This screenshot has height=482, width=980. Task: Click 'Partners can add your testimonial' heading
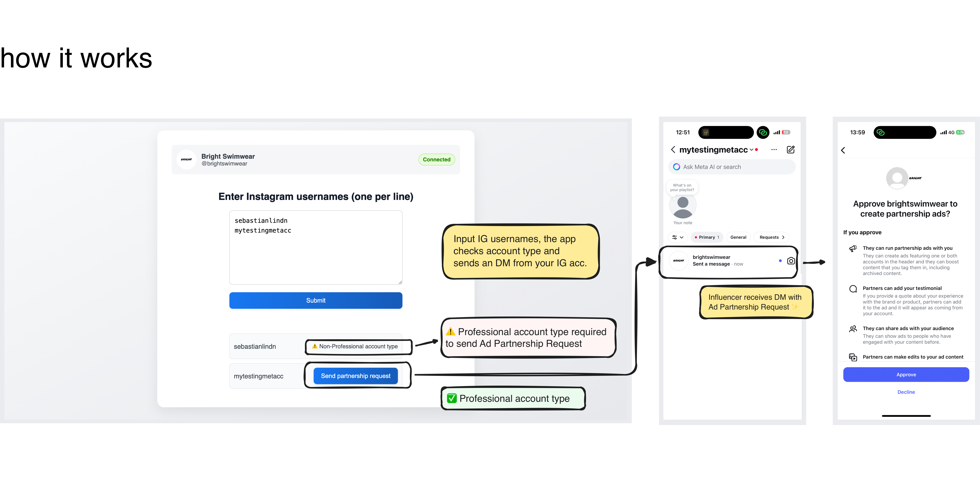(x=902, y=288)
